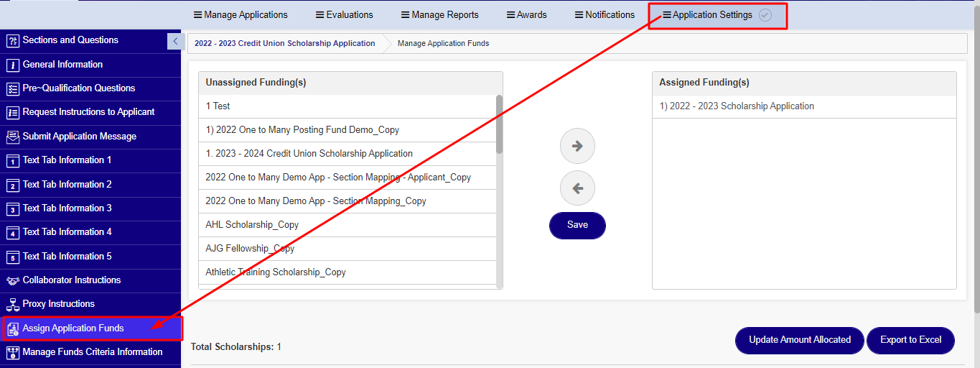The width and height of the screenshot is (980, 368).
Task: Click the Submit Application Message envelope icon
Action: [12, 137]
